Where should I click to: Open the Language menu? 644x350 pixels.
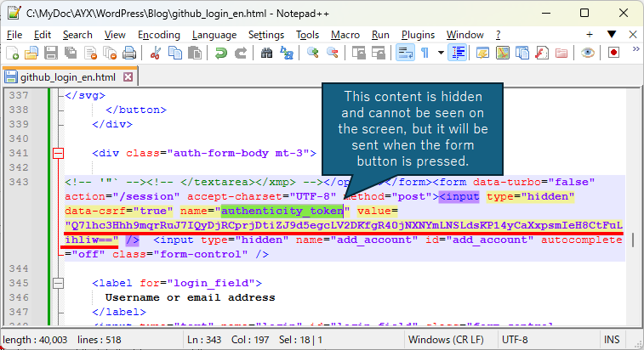click(214, 35)
